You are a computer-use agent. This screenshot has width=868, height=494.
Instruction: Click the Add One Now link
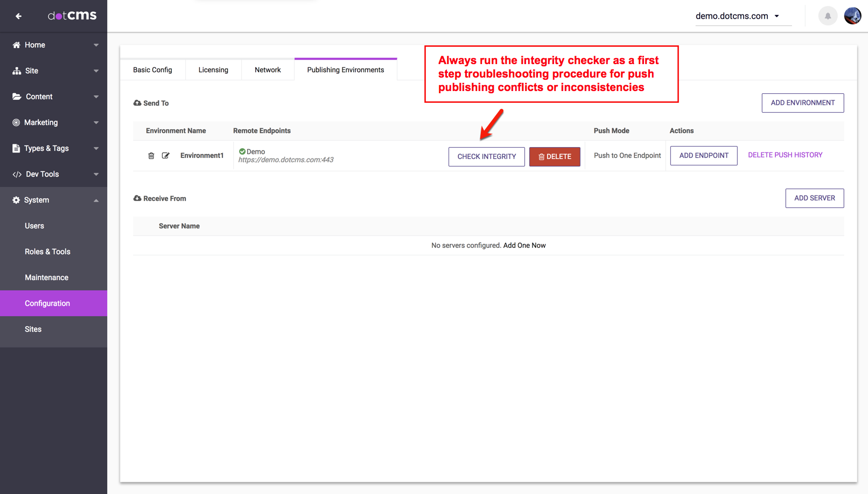[x=524, y=246]
